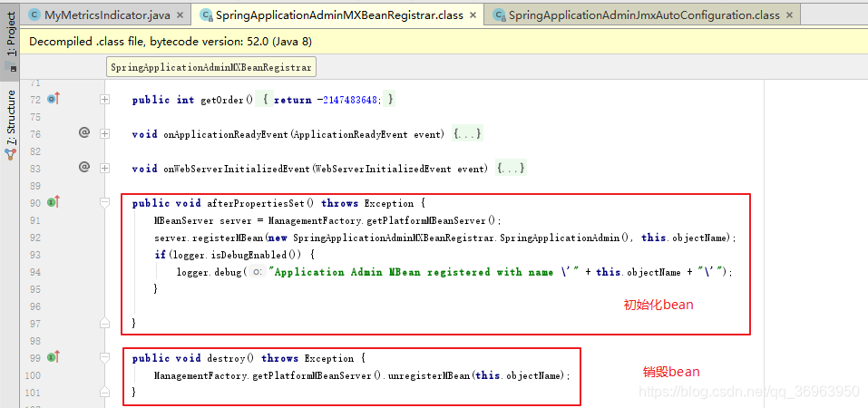Click unregisterMBean call on line 100
868x408 pixels.
tap(430, 375)
